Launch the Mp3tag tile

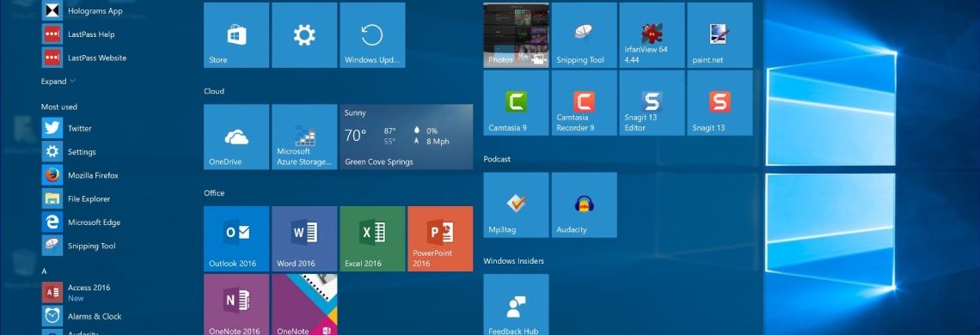(517, 205)
